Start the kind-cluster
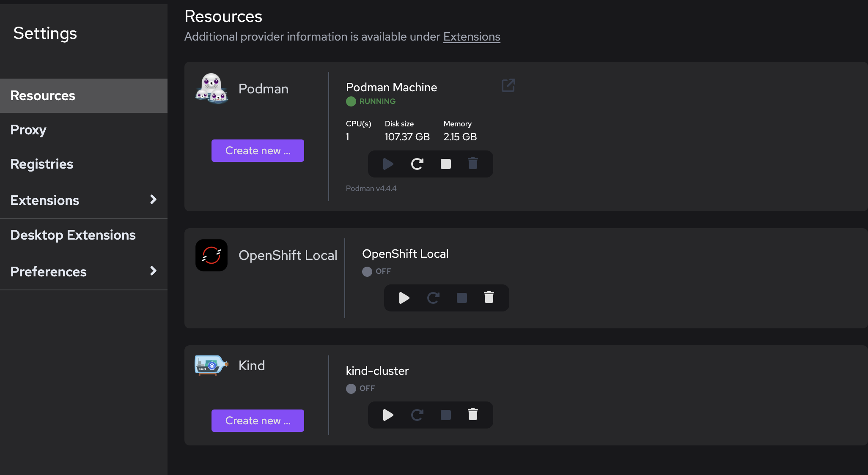This screenshot has width=868, height=475. click(x=388, y=415)
